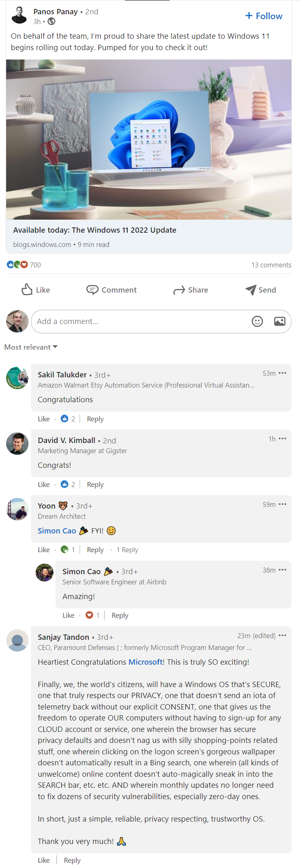Open three-dot menu on Simon Cao's reply
The height and width of the screenshot is (868, 300).
(x=282, y=570)
